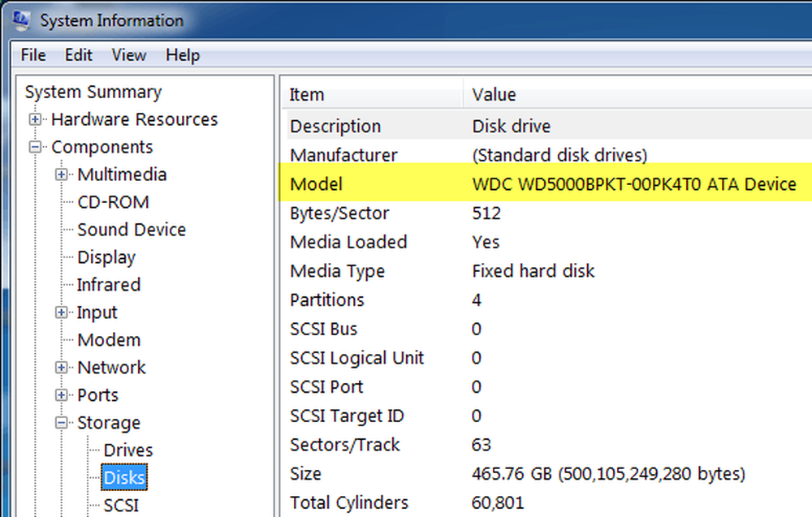The width and height of the screenshot is (812, 517).
Task: Click the Item column header
Action: click(372, 95)
